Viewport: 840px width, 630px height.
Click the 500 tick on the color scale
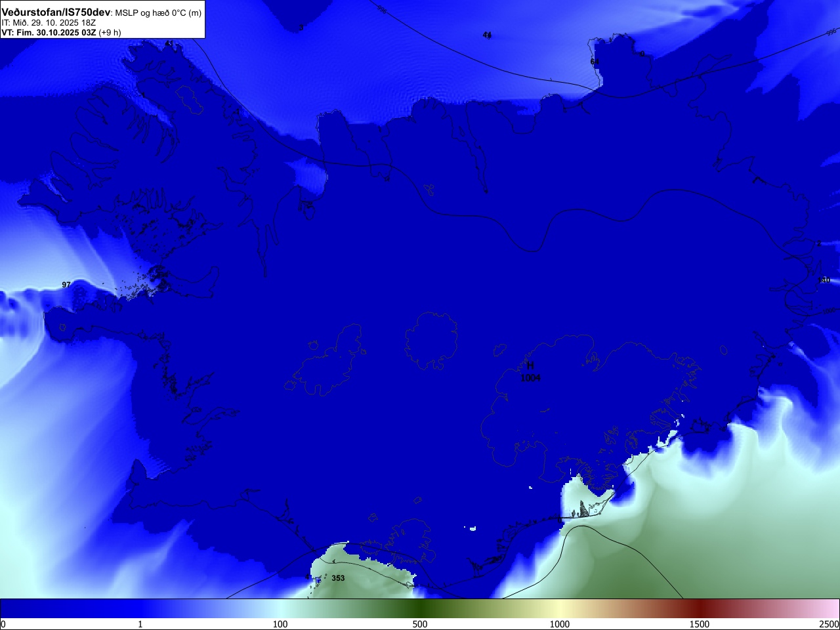pos(420,624)
